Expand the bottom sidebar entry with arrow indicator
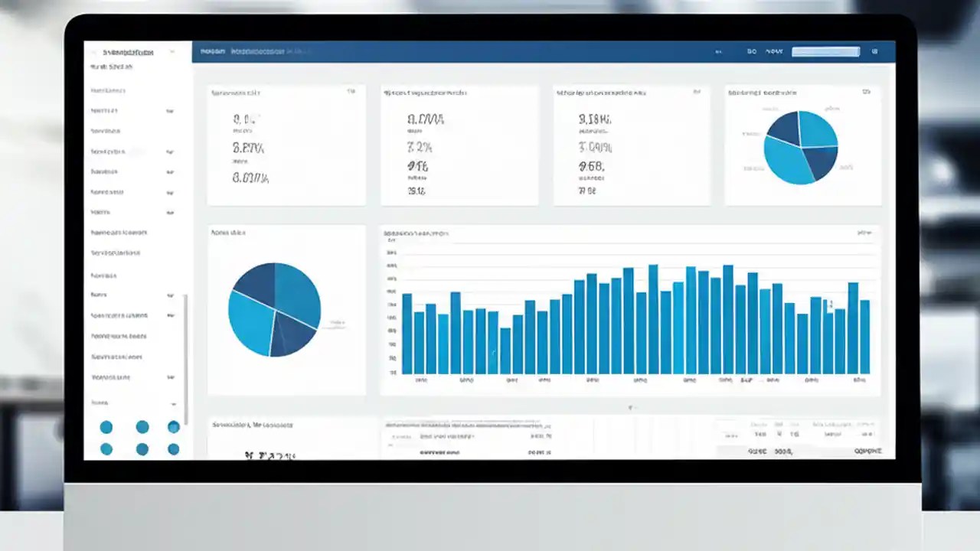Viewport: 980px width, 551px height. click(x=173, y=403)
